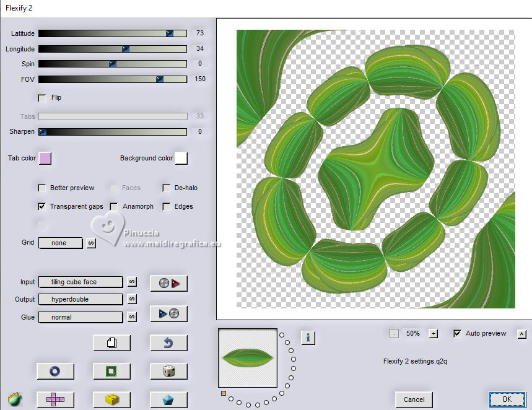Click the Spin value field 0
Viewport: 532px width, 410px height.
[200, 63]
